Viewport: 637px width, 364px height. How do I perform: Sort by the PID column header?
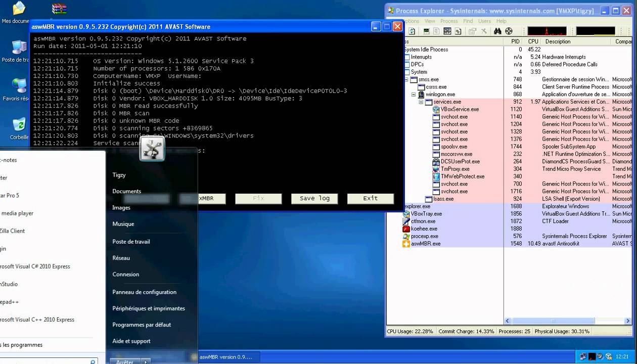[515, 41]
